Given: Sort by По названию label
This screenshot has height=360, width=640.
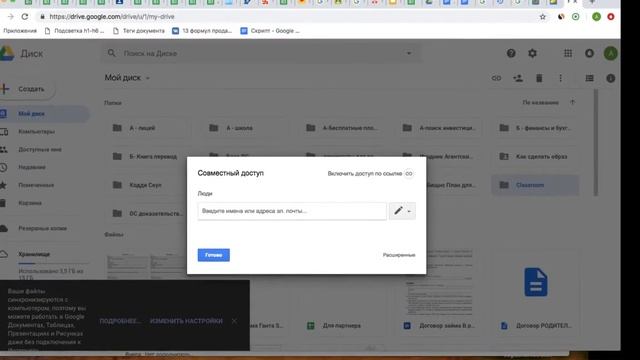Looking at the screenshot, I should [x=540, y=102].
